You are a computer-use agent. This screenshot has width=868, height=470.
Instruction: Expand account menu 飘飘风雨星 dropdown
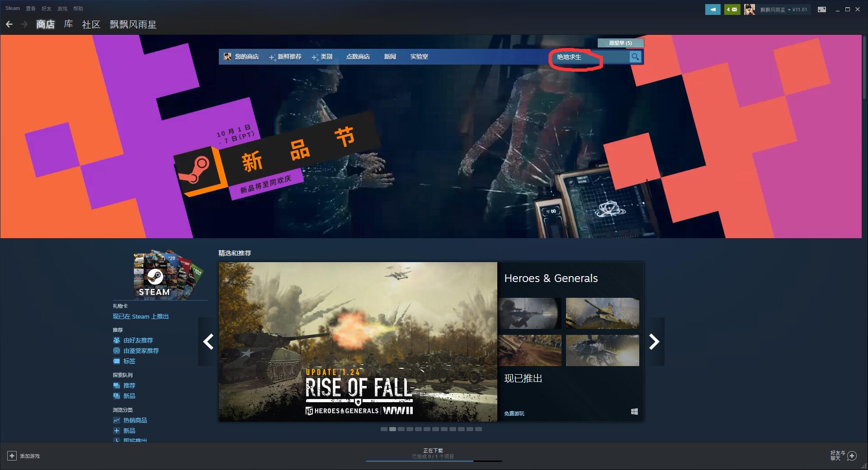pyautogui.click(x=775, y=9)
